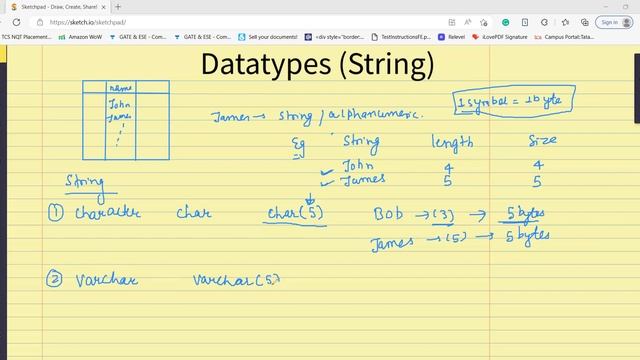This screenshot has width=640, height=360.
Task: Click the Datatypes (String) title text
Action: (x=318, y=64)
